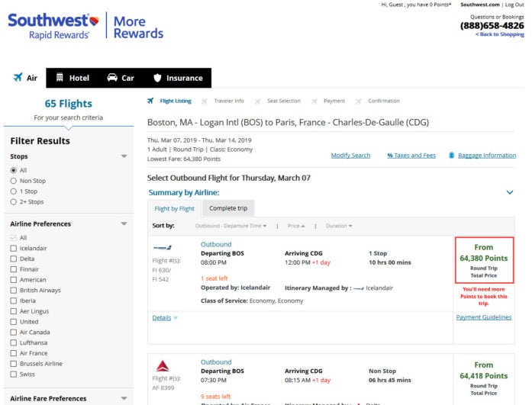This screenshot has height=405, width=532.
Task: Collapse the Stops filter section
Action: (x=124, y=156)
